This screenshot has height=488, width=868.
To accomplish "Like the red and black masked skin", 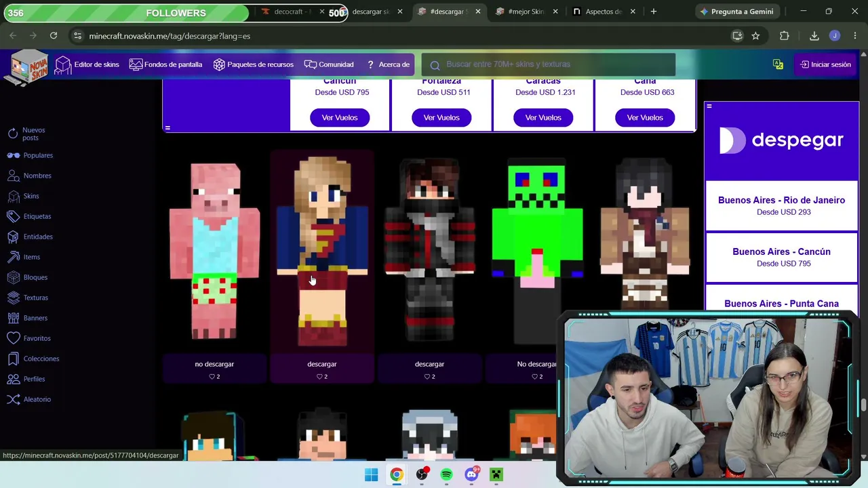I will (427, 377).
